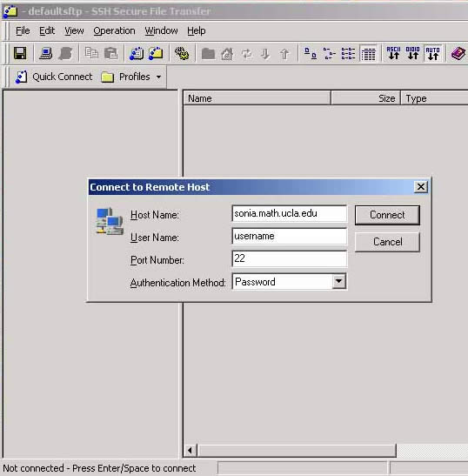
Task: Open New Terminal Window icon
Action: tap(137, 54)
